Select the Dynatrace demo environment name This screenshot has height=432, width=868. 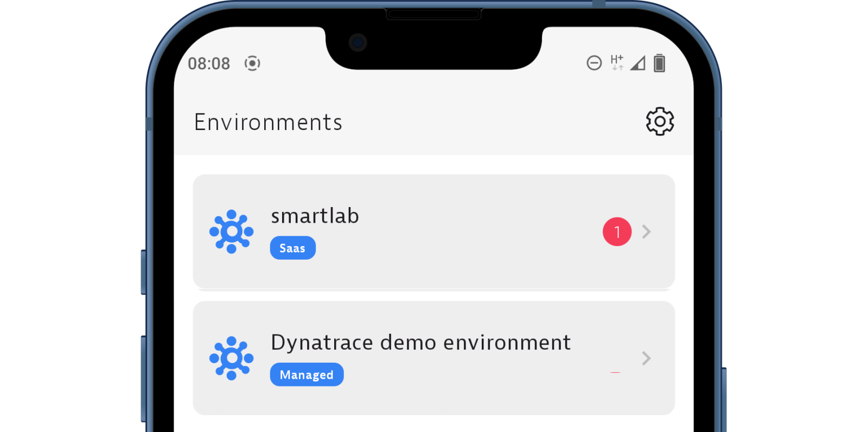(x=420, y=343)
